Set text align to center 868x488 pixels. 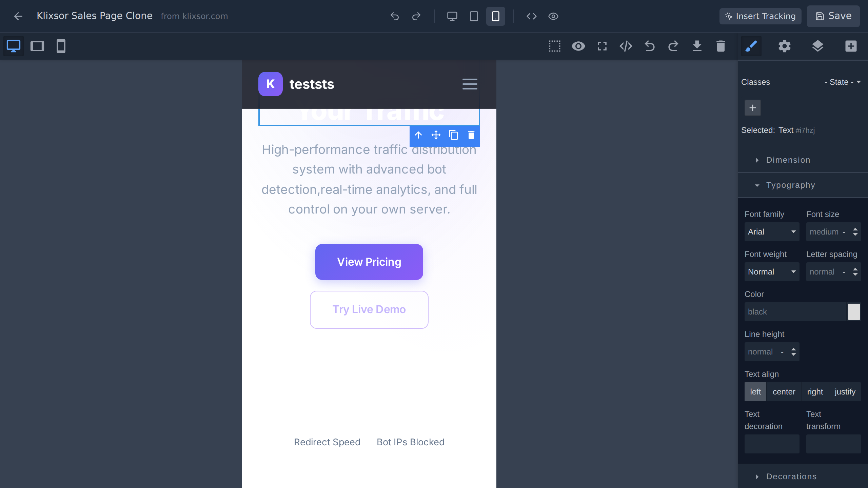[x=784, y=391]
